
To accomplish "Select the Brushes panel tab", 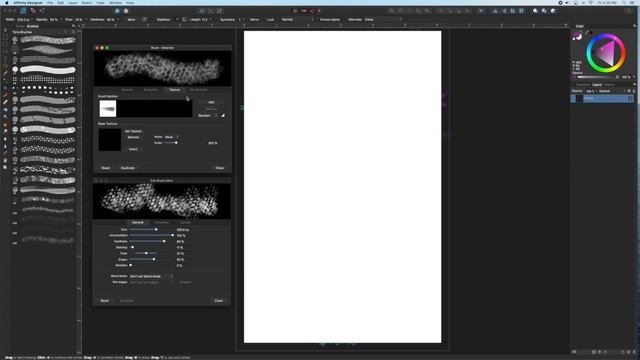I will [33, 26].
